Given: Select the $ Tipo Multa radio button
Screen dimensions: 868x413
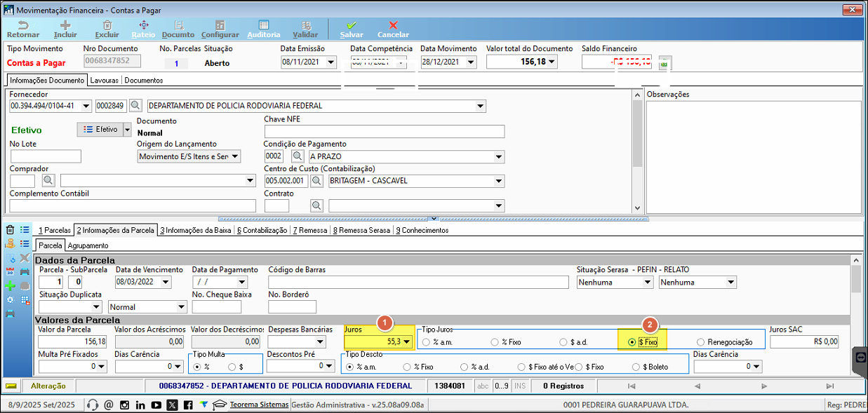Looking at the screenshot, I should click(235, 366).
